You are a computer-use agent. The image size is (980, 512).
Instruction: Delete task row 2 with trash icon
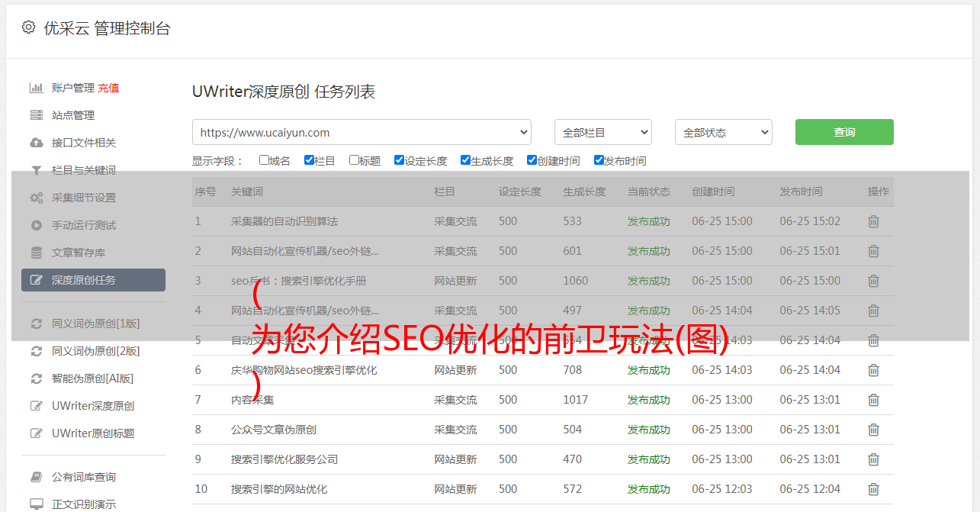pyautogui.click(x=873, y=251)
